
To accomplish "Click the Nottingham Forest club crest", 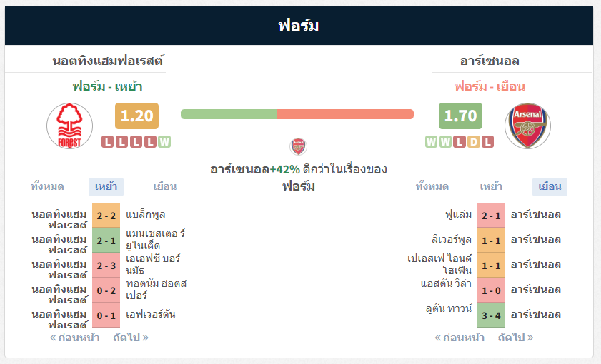I will pyautogui.click(x=69, y=126).
